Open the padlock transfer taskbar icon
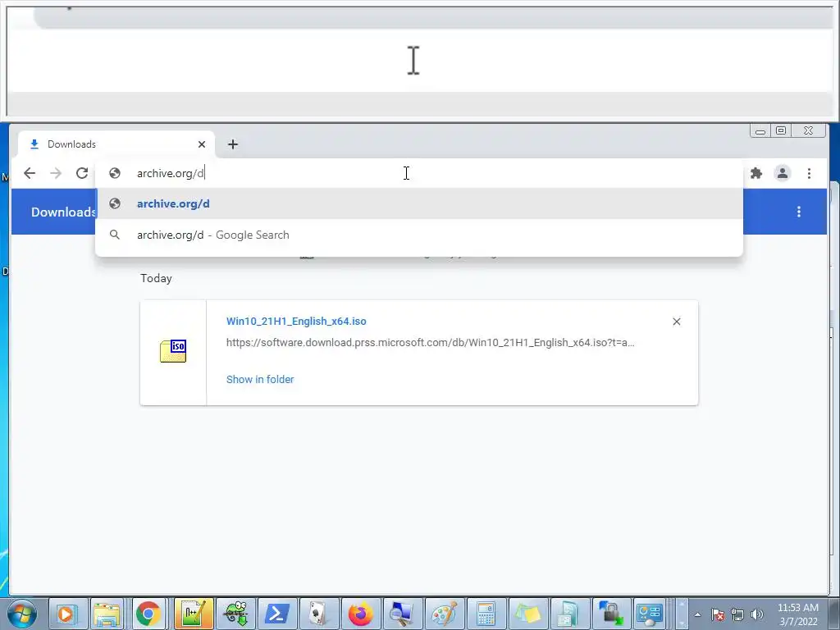The image size is (840, 630). pyautogui.click(x=610, y=614)
